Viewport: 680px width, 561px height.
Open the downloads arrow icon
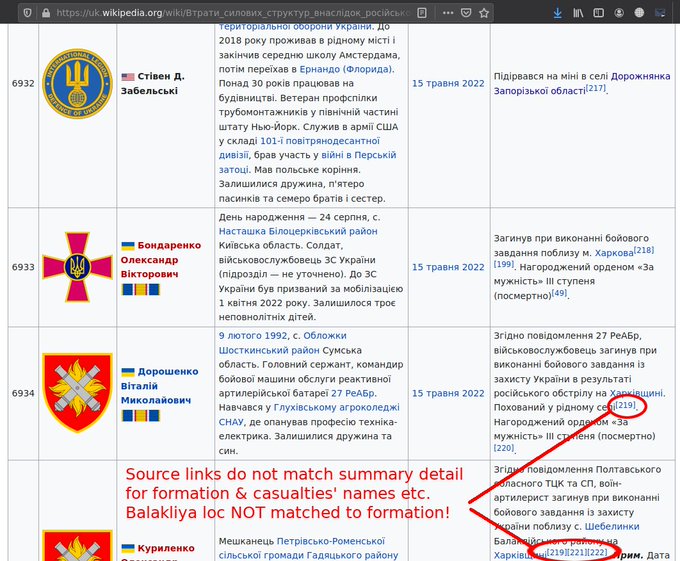(x=558, y=13)
